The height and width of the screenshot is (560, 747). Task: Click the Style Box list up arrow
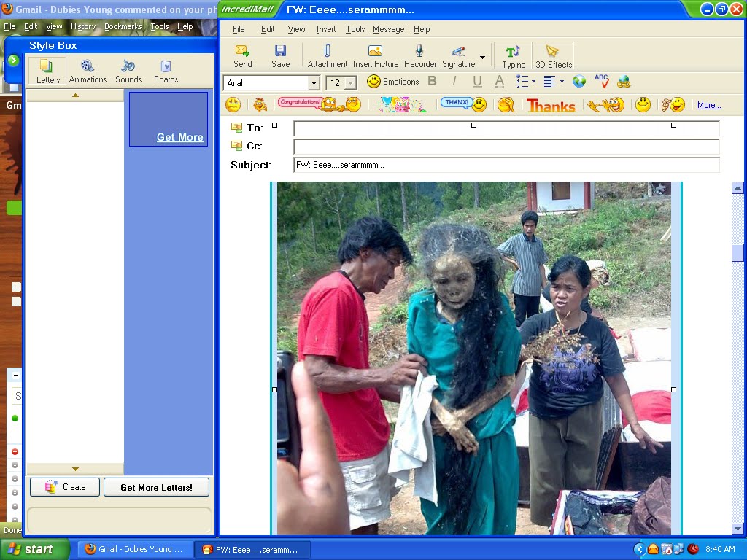coord(75,96)
